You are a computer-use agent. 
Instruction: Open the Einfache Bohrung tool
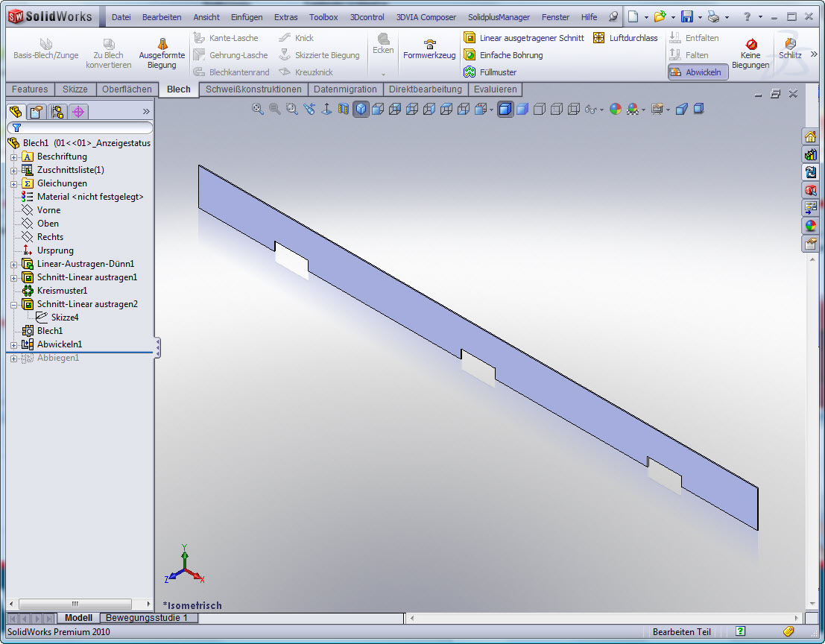click(x=511, y=55)
